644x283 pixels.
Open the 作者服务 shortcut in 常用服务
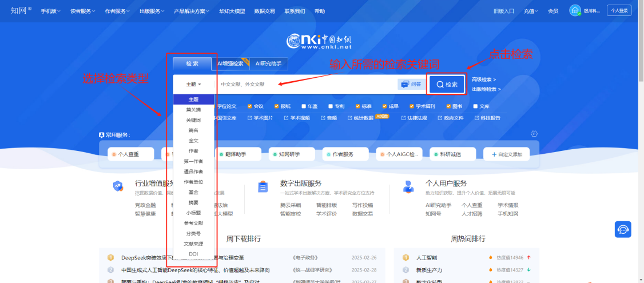[x=345, y=154]
